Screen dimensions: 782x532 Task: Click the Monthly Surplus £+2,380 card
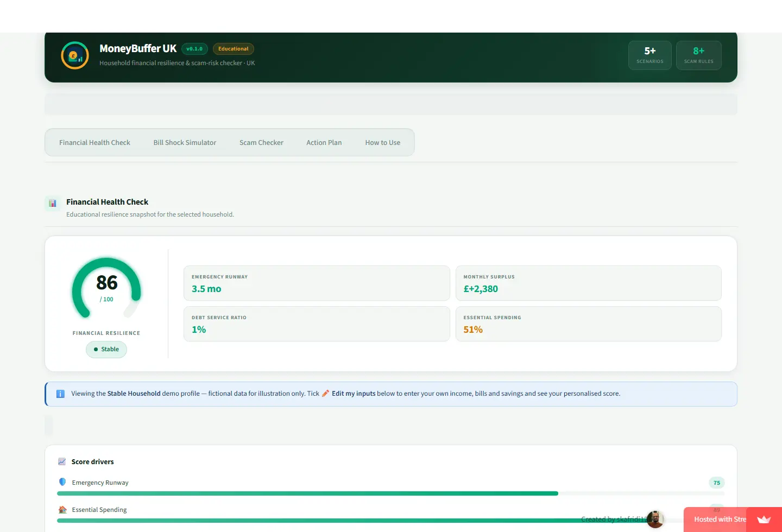(x=589, y=283)
